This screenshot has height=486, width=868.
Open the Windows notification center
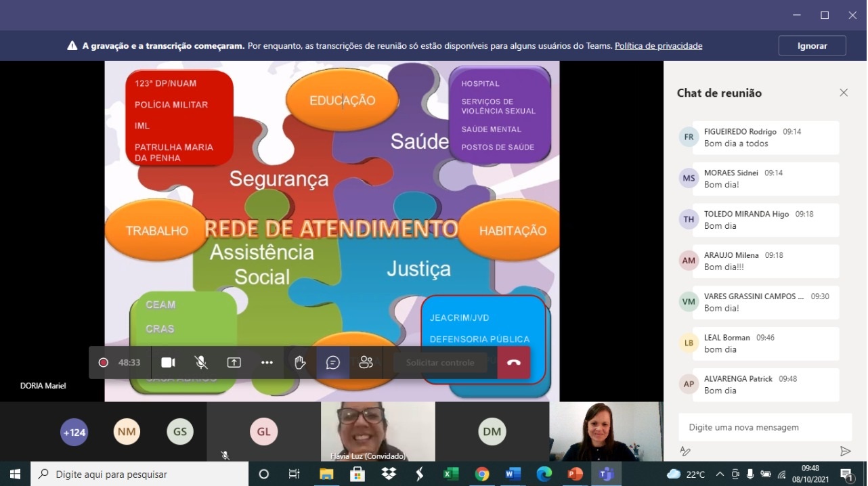pyautogui.click(x=846, y=474)
